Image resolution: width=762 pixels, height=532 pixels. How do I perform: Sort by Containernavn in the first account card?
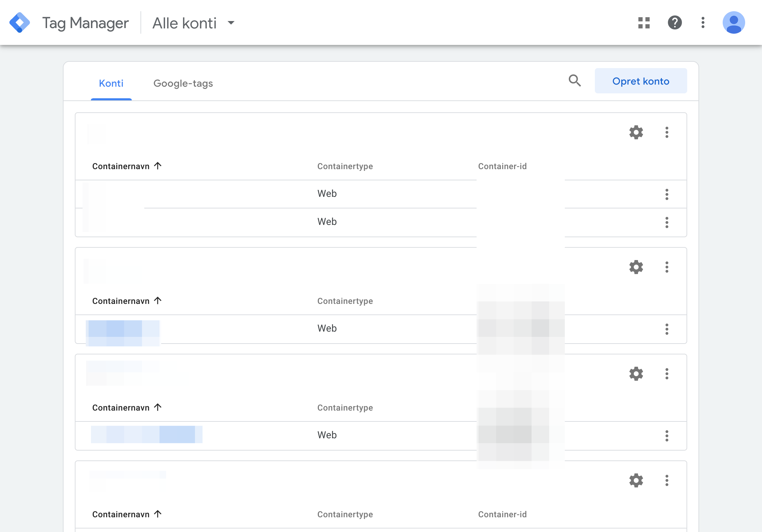click(127, 166)
